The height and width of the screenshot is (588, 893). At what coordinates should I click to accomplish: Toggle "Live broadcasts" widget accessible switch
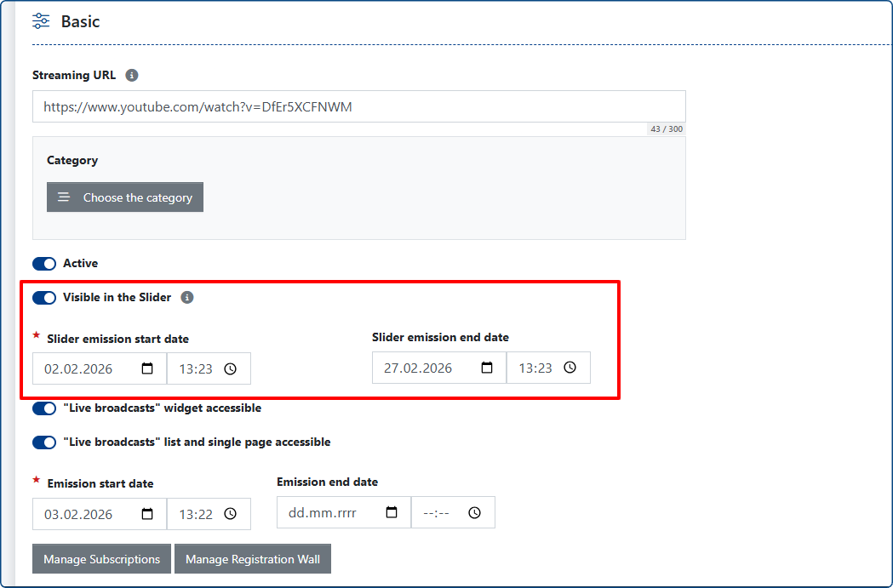44,408
